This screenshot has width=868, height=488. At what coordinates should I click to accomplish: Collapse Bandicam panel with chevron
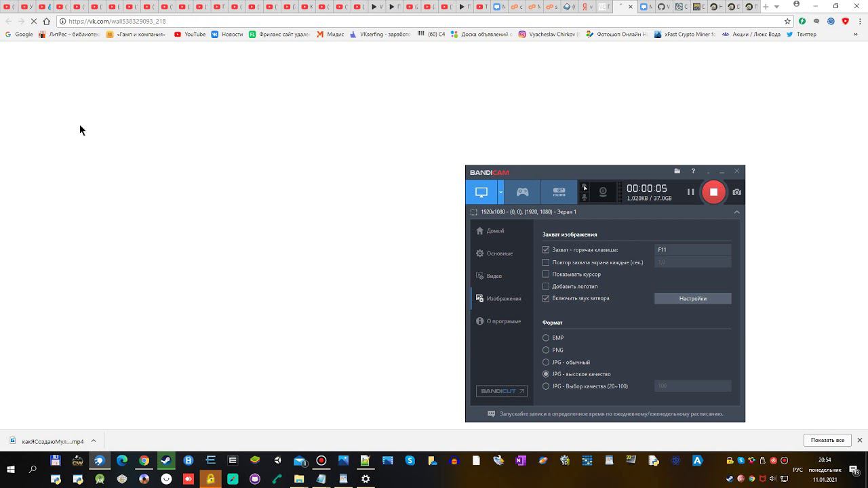(736, 212)
